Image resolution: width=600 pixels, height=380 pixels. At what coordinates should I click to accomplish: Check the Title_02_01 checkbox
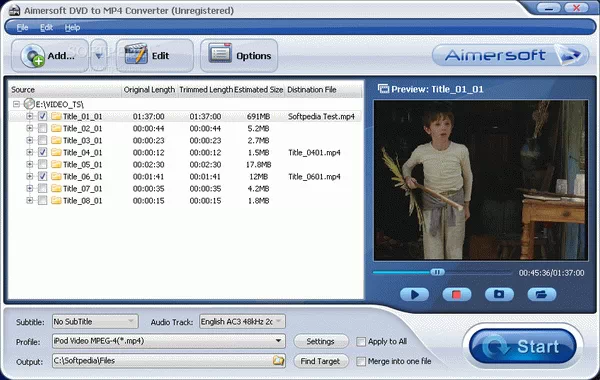point(42,128)
